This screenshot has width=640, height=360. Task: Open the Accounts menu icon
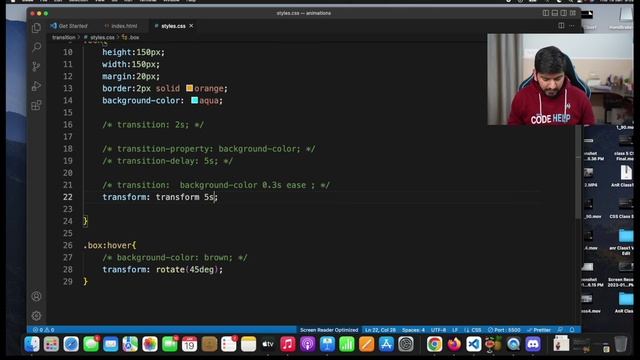pos(36,296)
